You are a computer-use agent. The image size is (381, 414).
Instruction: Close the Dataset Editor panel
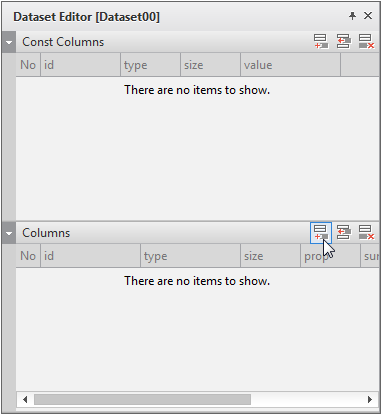point(368,16)
